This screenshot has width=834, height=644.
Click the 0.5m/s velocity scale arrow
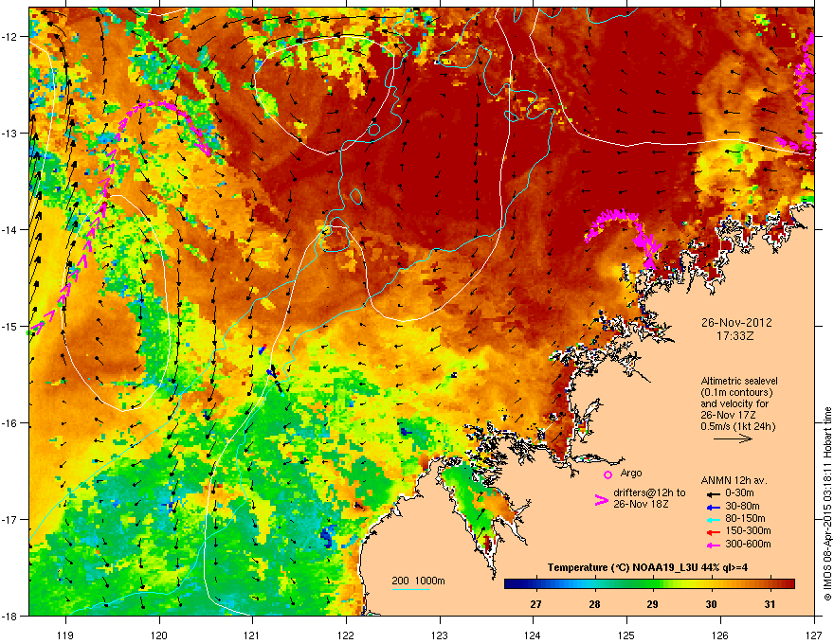[x=733, y=438]
